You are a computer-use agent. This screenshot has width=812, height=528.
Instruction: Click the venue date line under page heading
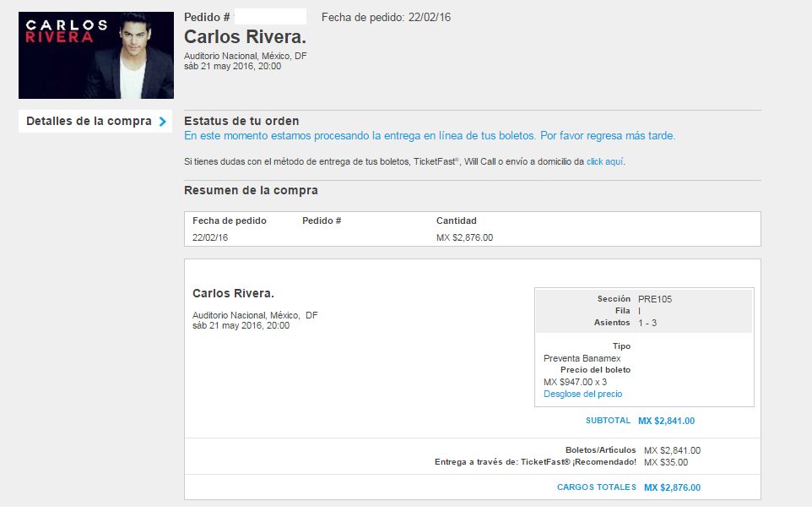pyautogui.click(x=232, y=67)
